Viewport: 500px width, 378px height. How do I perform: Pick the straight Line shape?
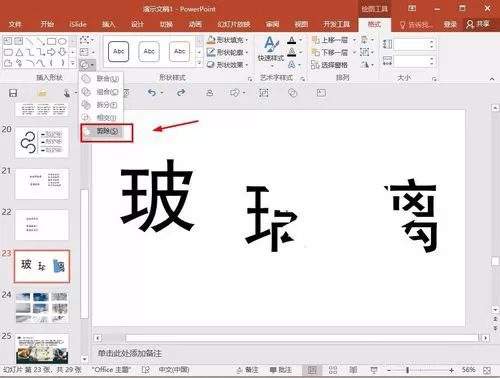pyautogui.click(x=29, y=41)
